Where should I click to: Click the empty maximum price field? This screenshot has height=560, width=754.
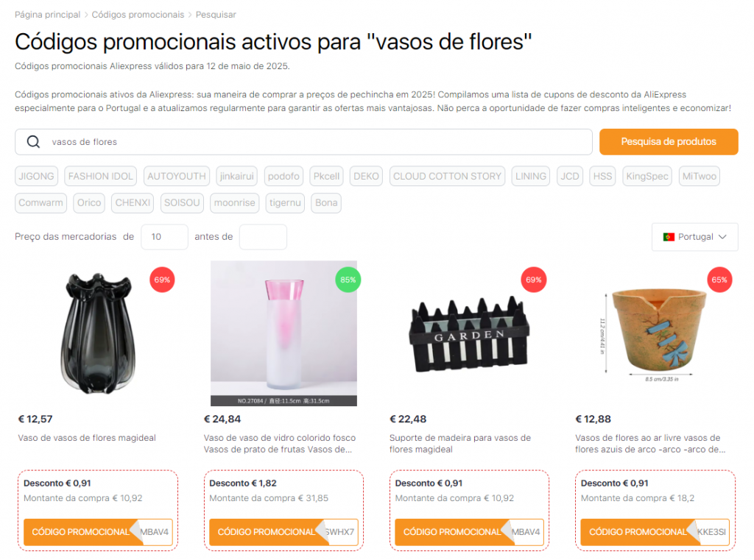coord(263,237)
